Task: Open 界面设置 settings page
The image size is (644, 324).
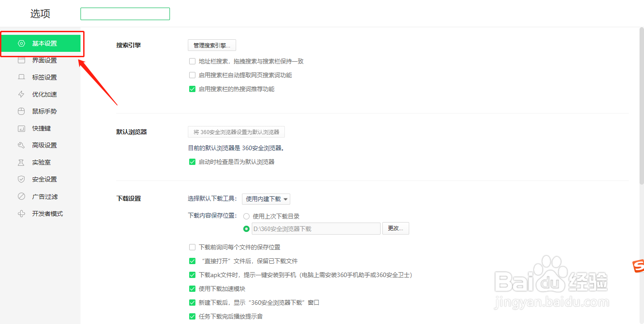Action: [44, 60]
